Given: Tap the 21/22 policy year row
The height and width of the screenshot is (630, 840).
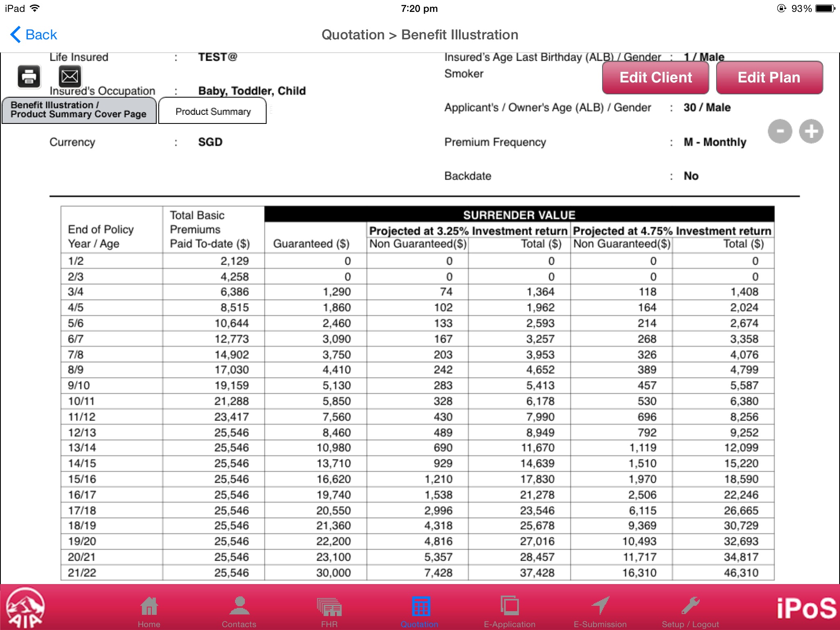Looking at the screenshot, I should coord(82,573).
